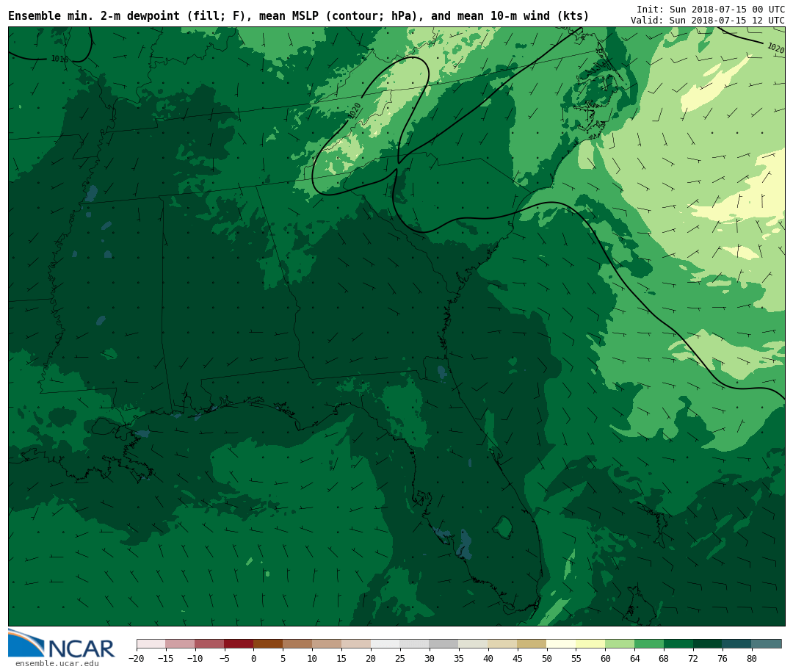Select the pale yellow 55 to 60 swatch
793x672 pixels.
590,644
